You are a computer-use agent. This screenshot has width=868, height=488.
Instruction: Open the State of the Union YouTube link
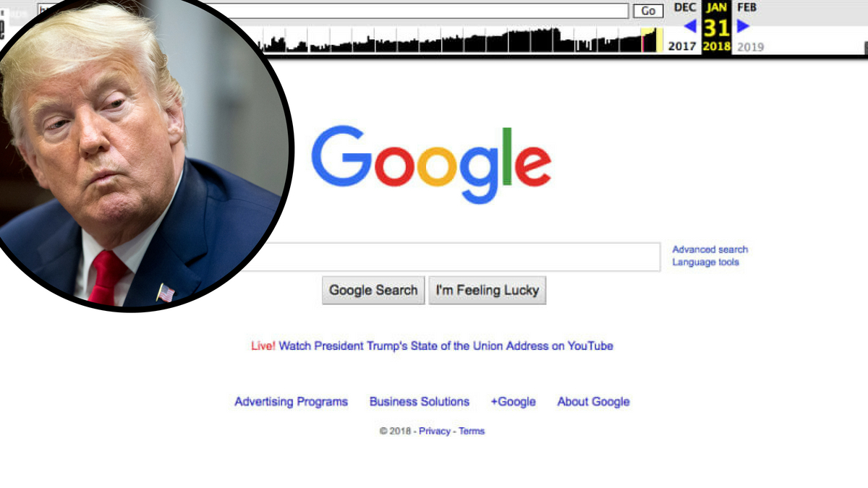coord(446,346)
